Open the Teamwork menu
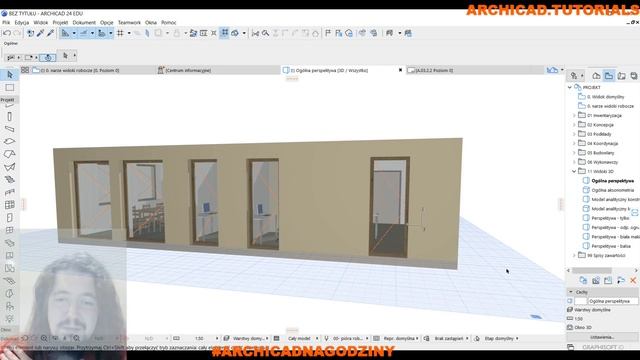 [x=129, y=22]
